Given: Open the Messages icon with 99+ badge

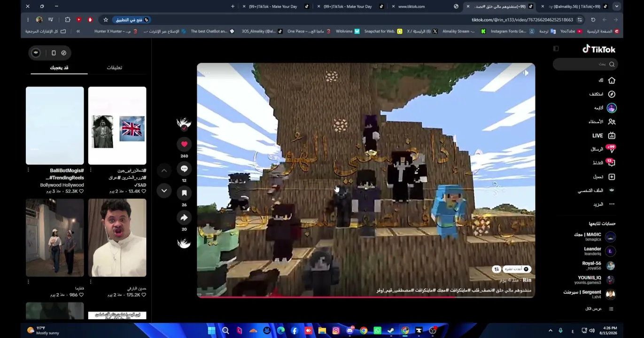Looking at the screenshot, I should click(x=611, y=149).
